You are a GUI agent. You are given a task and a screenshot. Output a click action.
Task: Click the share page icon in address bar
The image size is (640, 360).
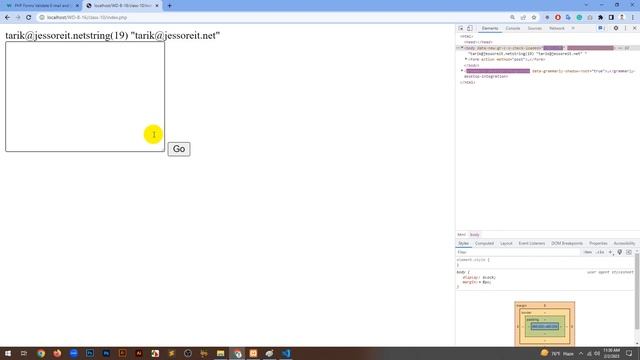[523, 18]
